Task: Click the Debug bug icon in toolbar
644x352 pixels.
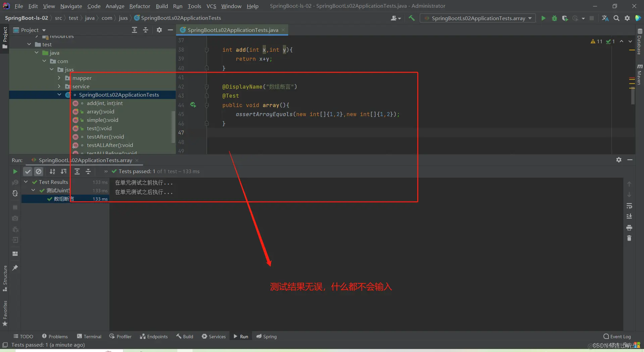Action: point(554,18)
